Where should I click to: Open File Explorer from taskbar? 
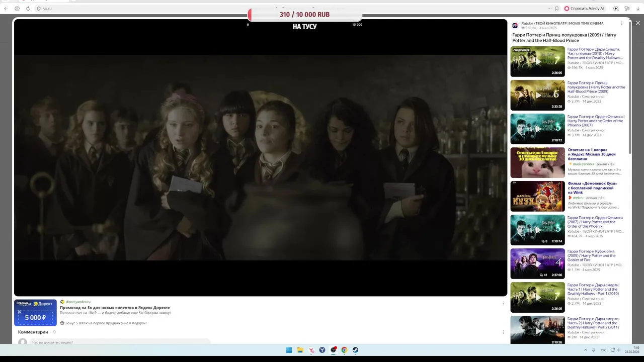pos(300,350)
